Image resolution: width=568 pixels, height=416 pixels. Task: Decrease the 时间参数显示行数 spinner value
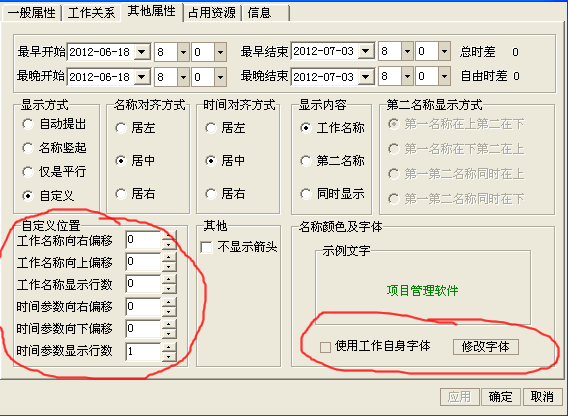pos(168,357)
